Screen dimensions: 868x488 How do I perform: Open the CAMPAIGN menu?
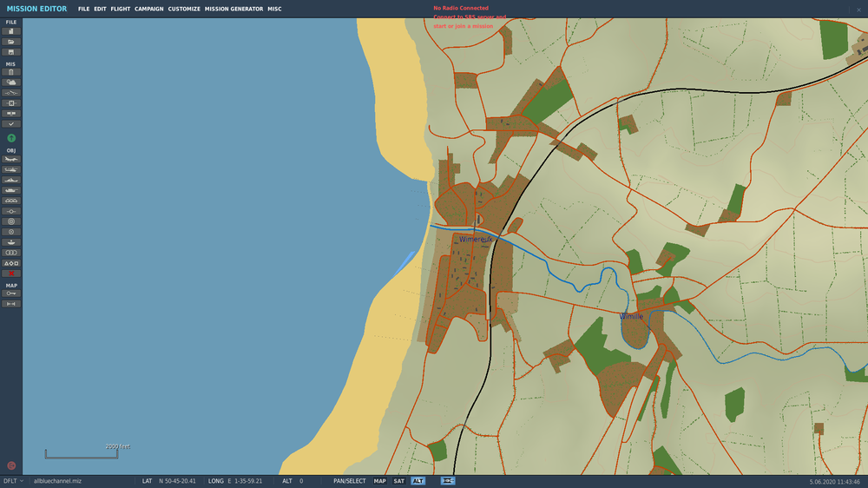(149, 9)
